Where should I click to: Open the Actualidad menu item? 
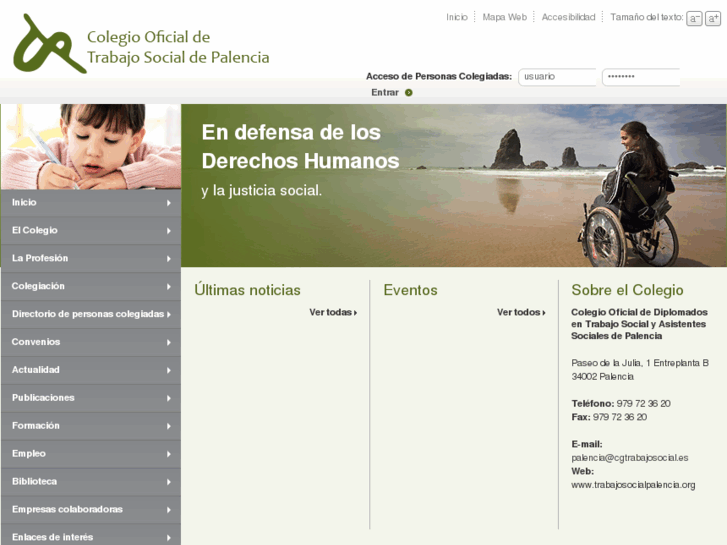click(91, 370)
